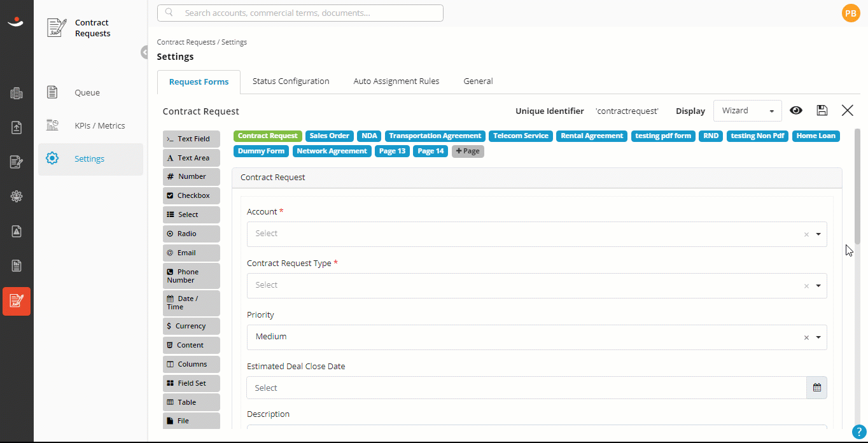
Task: Expand the Contract Request Type dropdown arrow
Action: point(818,286)
